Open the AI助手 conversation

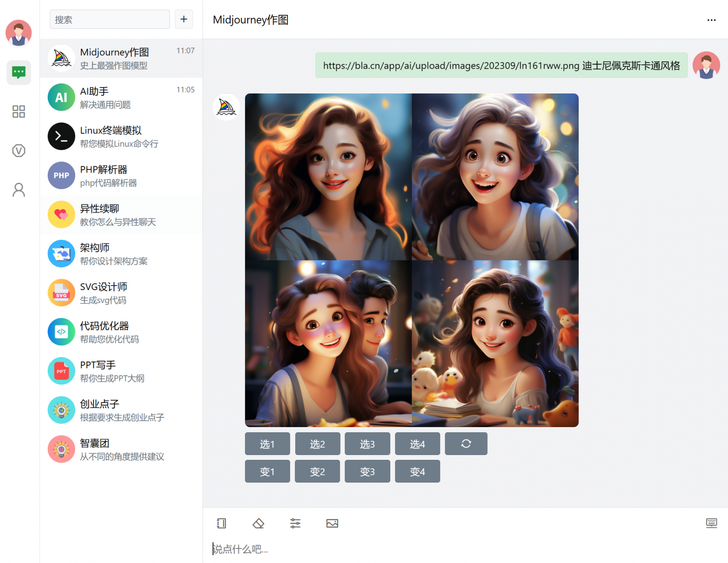coord(121,97)
